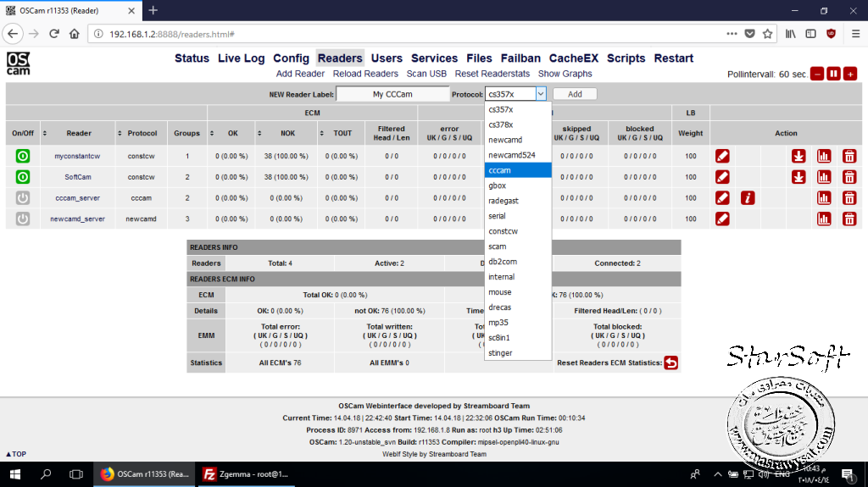
Task: Click Reload Readers link
Action: [365, 74]
